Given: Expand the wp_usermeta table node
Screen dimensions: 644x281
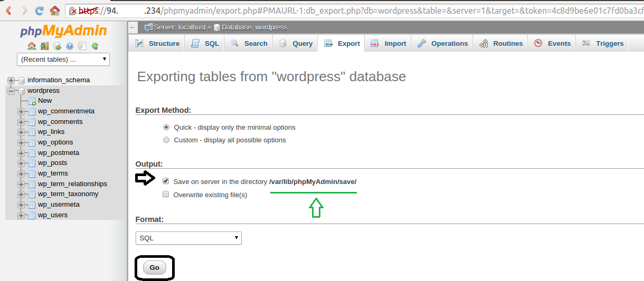Looking at the screenshot, I should tap(21, 205).
